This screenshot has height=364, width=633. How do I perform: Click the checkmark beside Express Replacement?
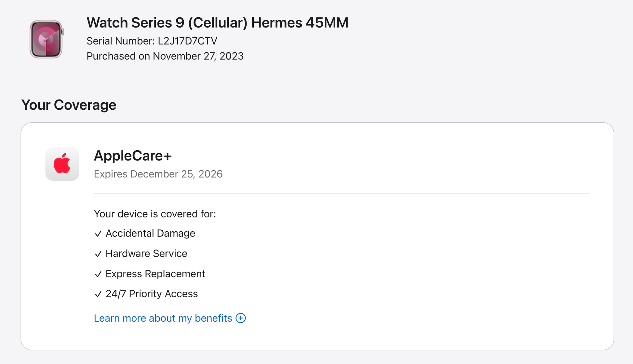98,274
